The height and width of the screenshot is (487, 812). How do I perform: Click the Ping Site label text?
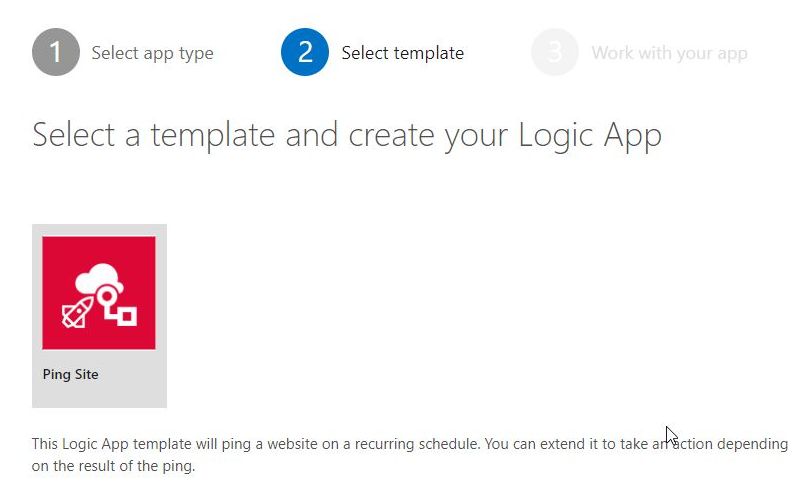pyautogui.click(x=71, y=375)
